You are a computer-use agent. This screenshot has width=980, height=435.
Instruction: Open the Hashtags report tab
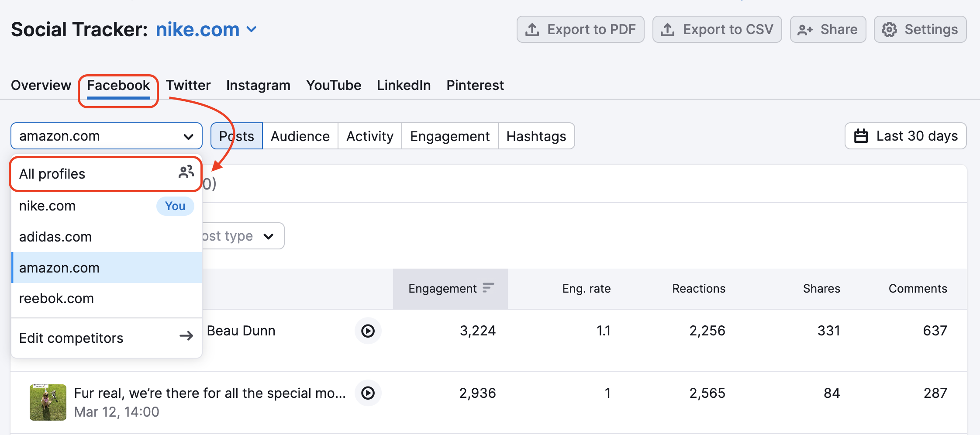[x=536, y=136]
